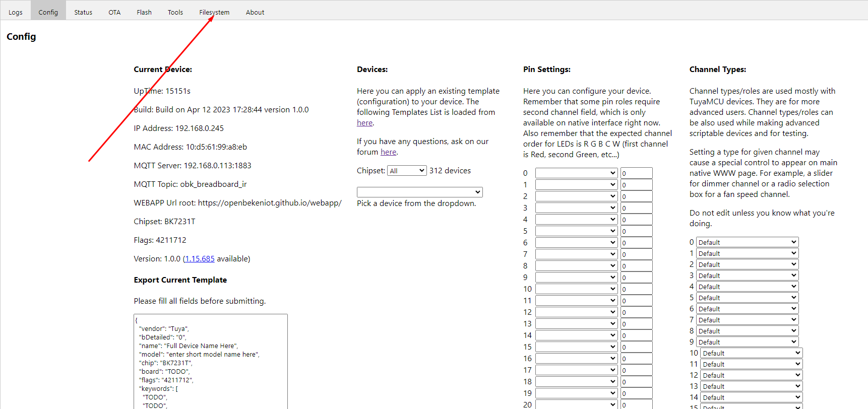Click pin 9 channel number field
Image resolution: width=868 pixels, height=409 pixels.
click(x=636, y=278)
